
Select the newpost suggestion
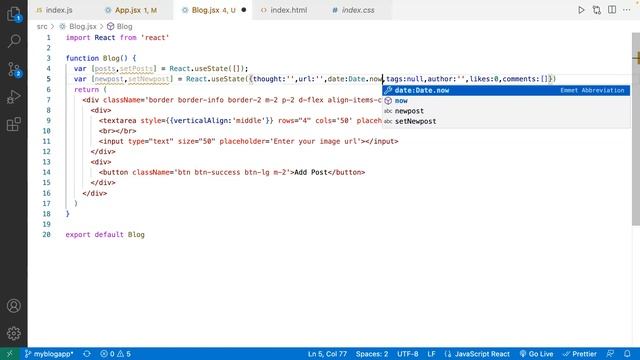pos(506,111)
